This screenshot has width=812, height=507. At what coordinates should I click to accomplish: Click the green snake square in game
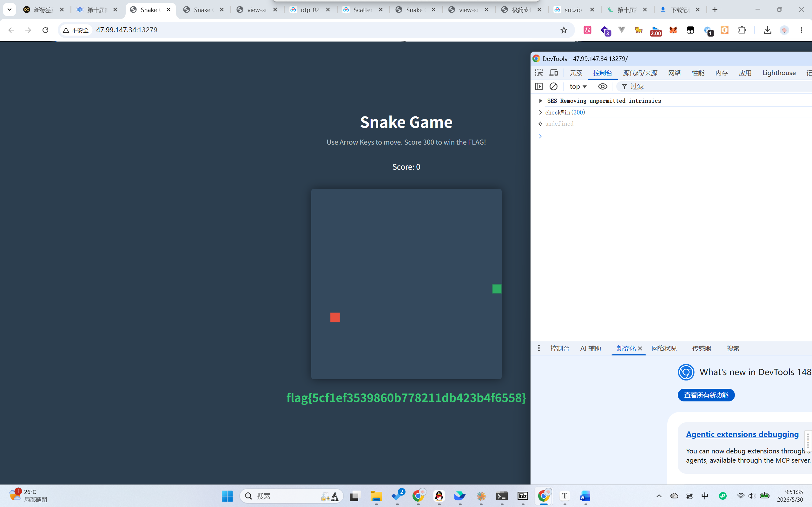pyautogui.click(x=497, y=289)
